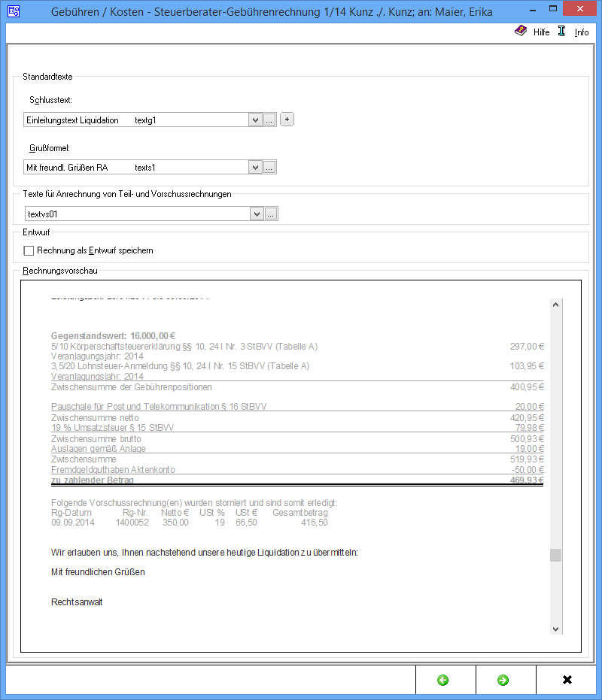Click the Wir erlauben uns sentence
Image resolution: width=602 pixels, height=700 pixels.
[205, 552]
